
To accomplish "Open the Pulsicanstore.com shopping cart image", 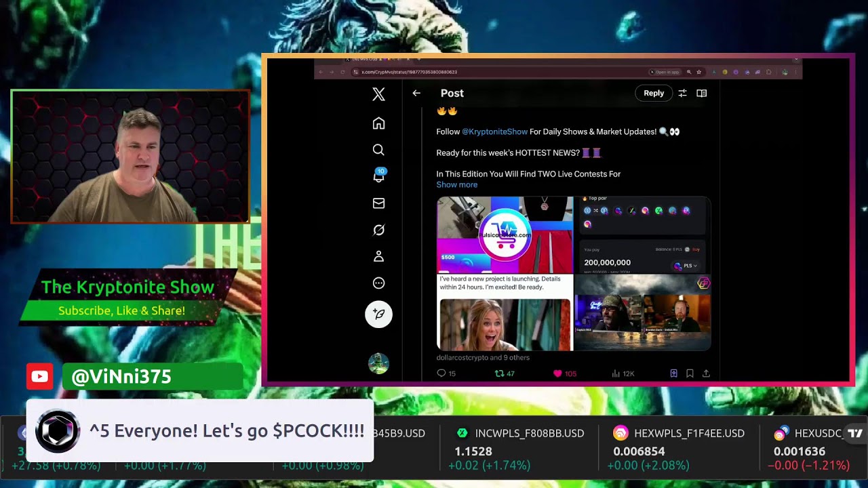I will (x=505, y=235).
